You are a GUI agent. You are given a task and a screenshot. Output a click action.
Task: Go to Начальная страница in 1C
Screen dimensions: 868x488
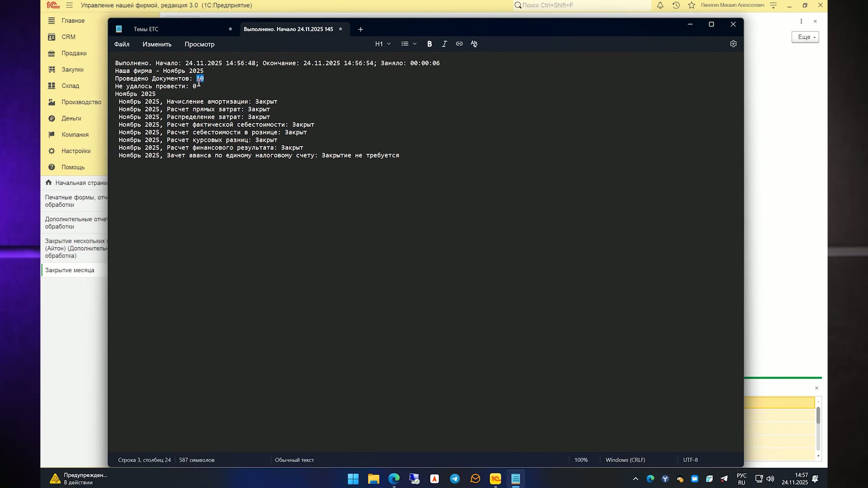coord(75,183)
